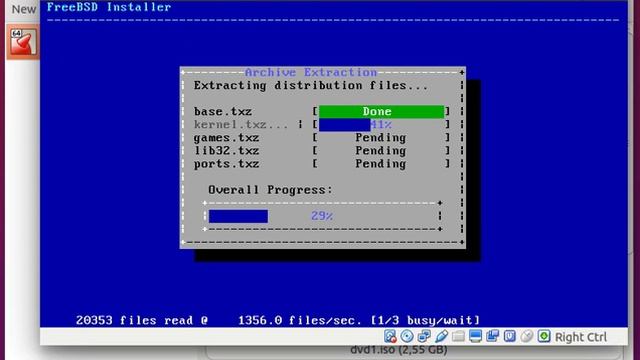
Task: Open the optical drive status icon
Action: (407, 336)
